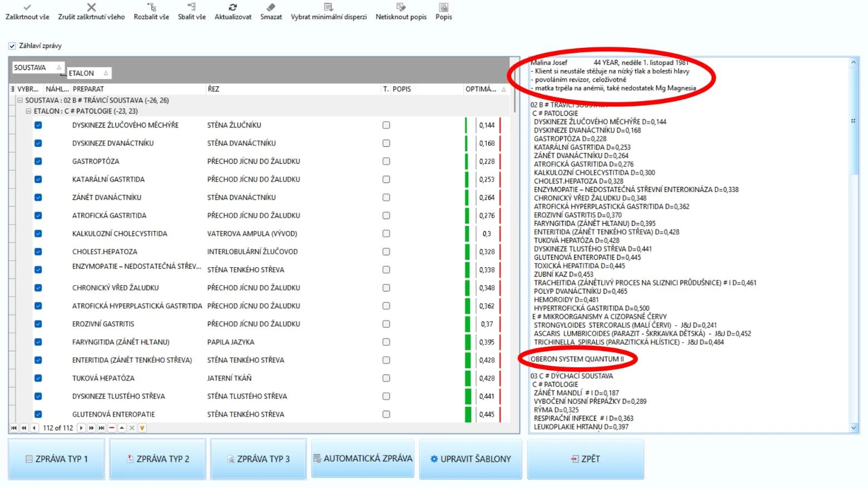Click Zrušit zaškrtnutí všeho X icon
Viewport: 868px width, 488px height.
[91, 7]
